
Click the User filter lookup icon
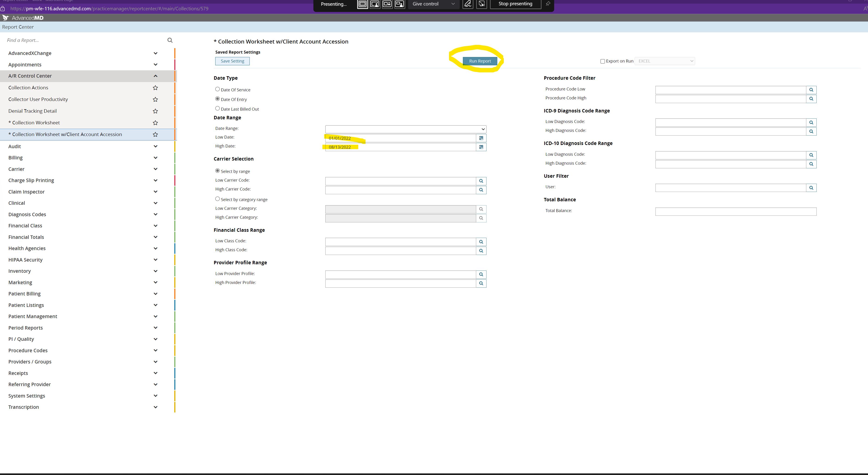pos(811,188)
